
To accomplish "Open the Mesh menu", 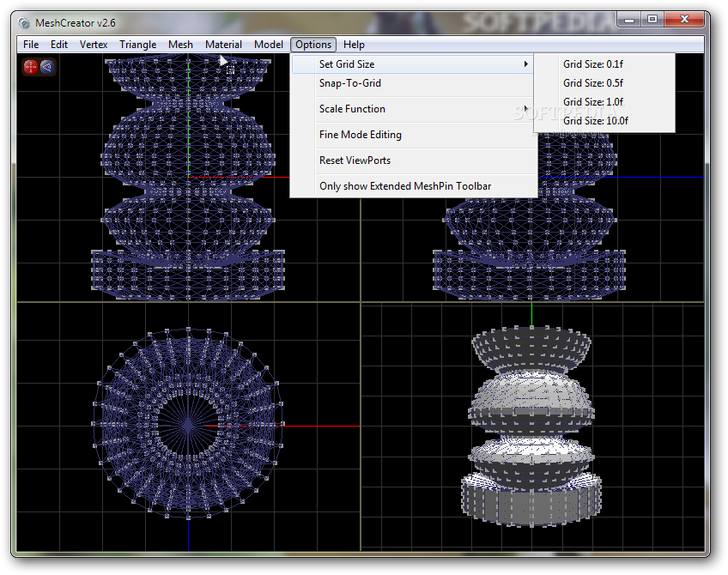I will tap(180, 45).
